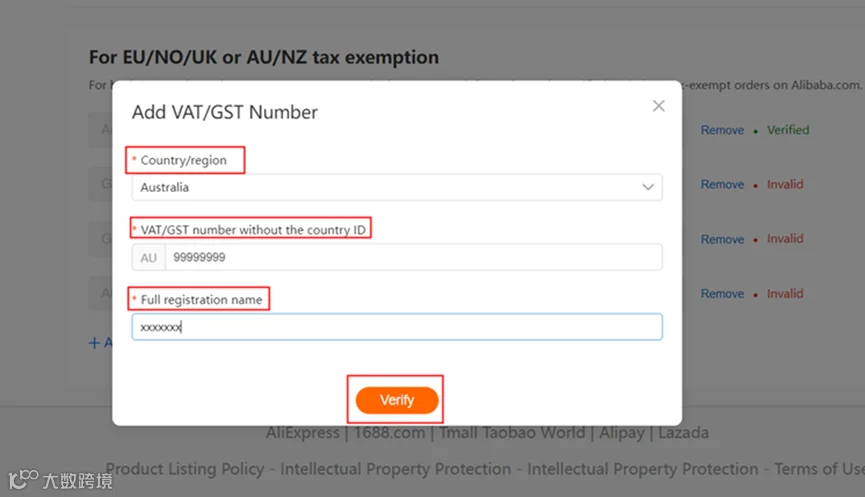Close the Add VAT/GST Number dialog

658,106
